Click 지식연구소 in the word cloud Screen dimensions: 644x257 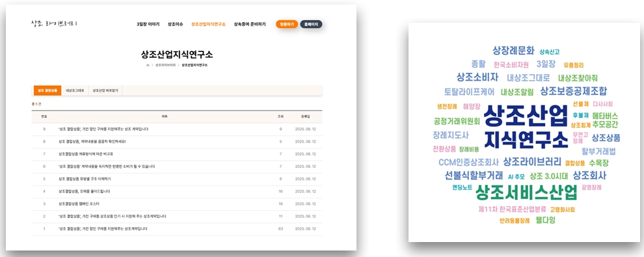[x=526, y=140]
